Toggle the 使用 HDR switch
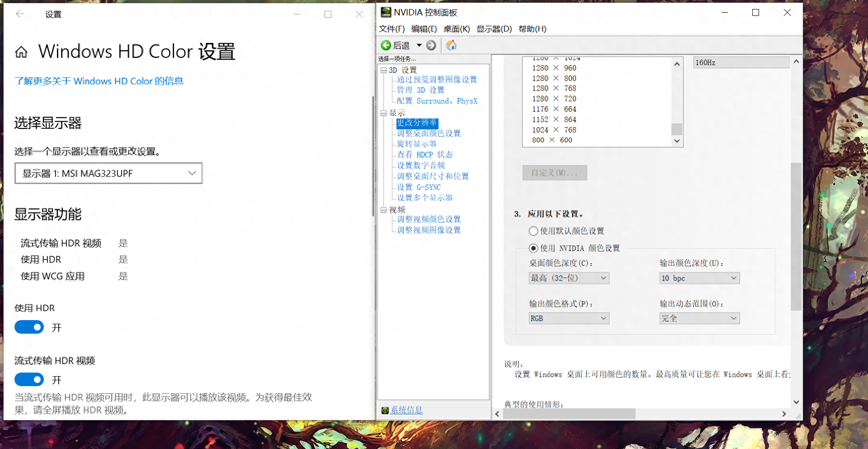 click(29, 327)
